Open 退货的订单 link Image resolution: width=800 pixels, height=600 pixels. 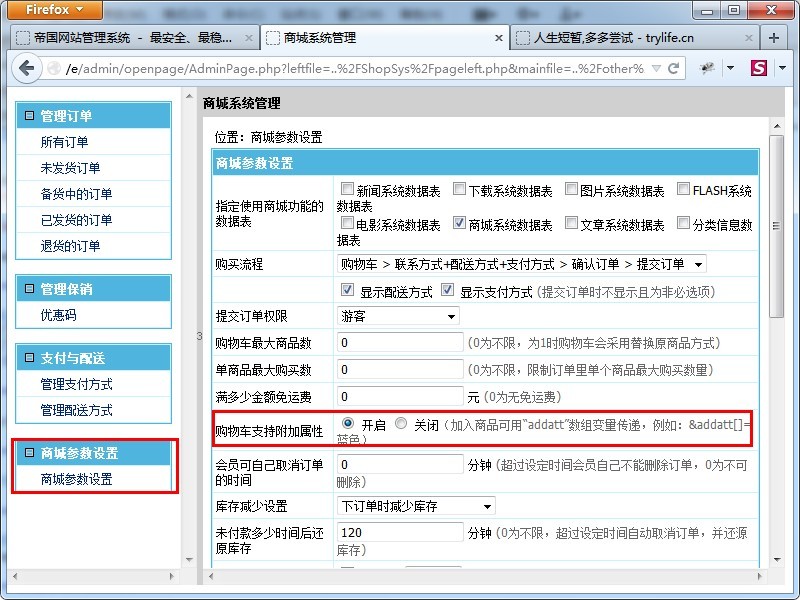click(70, 246)
